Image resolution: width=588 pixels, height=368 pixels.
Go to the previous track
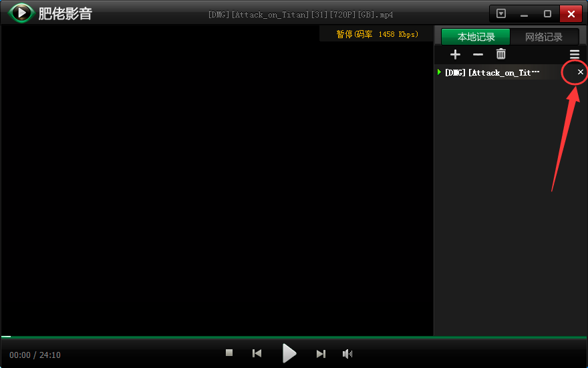(257, 353)
